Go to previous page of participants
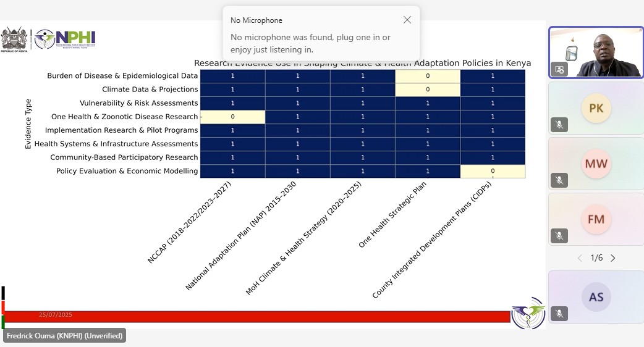This screenshot has height=347, width=644. 580,258
